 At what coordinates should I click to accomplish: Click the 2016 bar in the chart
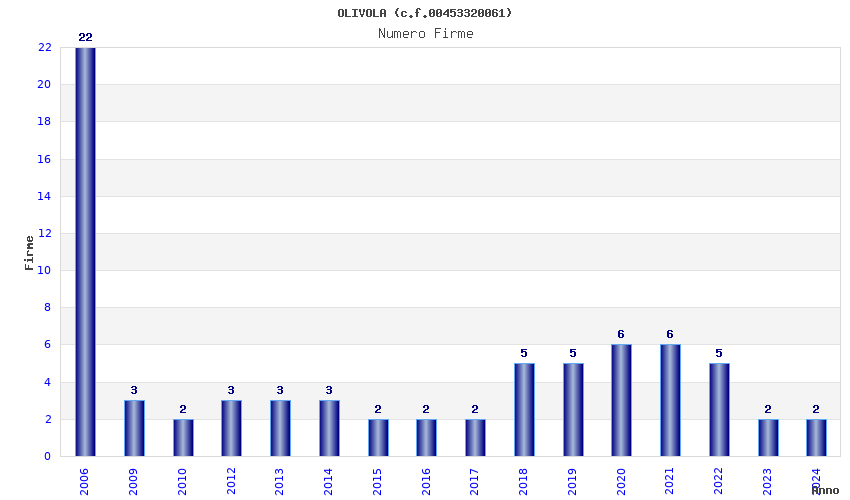[x=426, y=438]
